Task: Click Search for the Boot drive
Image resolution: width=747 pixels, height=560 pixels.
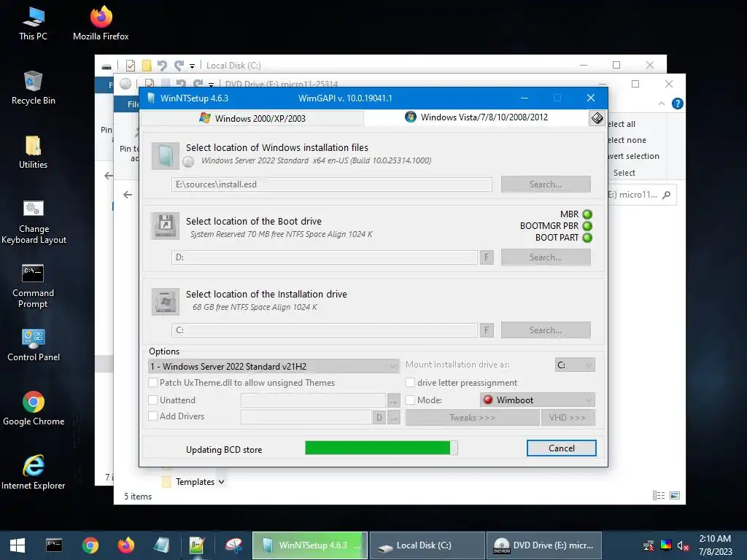Action: pyautogui.click(x=546, y=257)
